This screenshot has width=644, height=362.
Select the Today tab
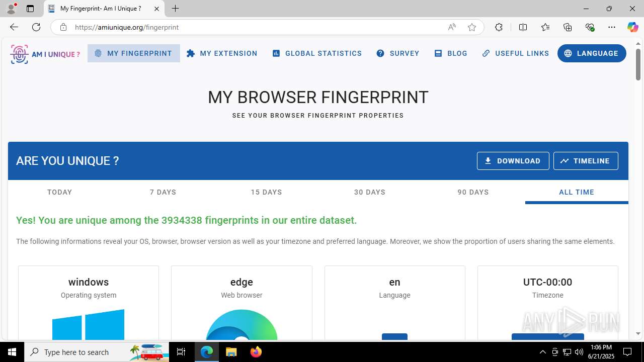[x=59, y=192]
